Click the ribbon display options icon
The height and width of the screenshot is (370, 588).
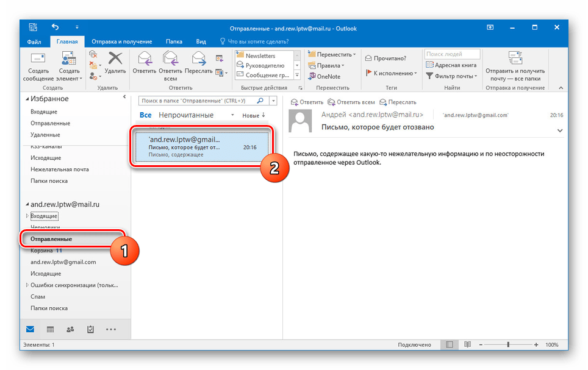tap(490, 27)
